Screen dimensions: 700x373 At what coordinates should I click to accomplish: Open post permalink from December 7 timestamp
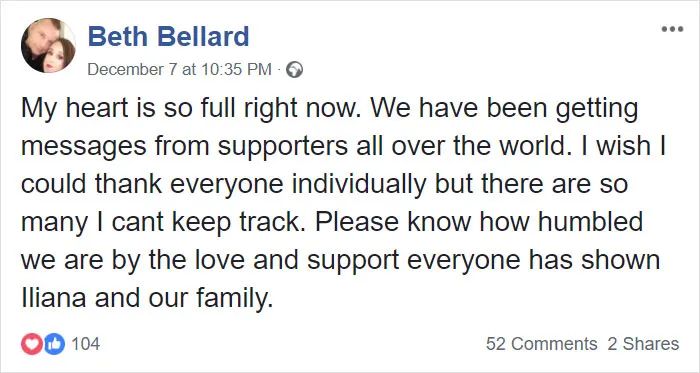click(179, 70)
